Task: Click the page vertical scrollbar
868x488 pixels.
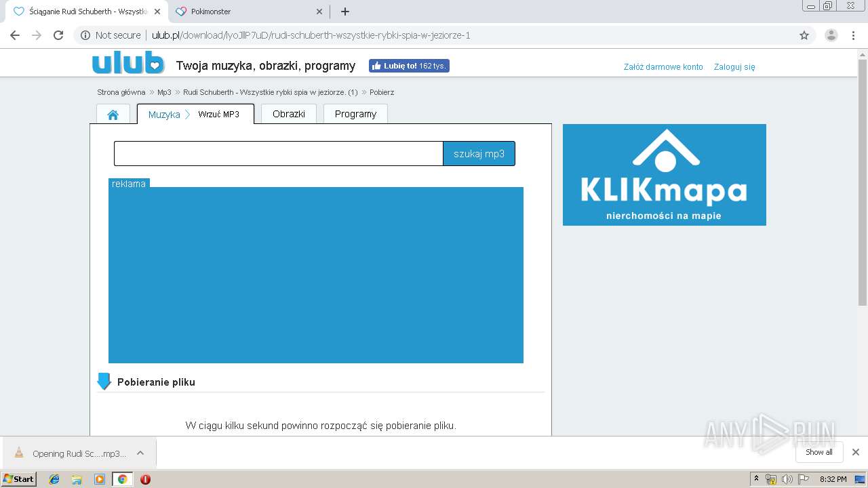Action: (x=863, y=182)
